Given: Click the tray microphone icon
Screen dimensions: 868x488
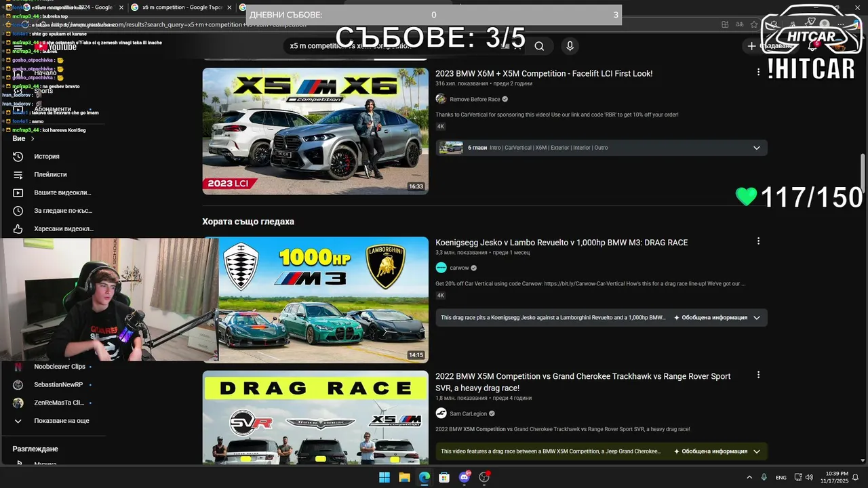Looking at the screenshot, I should 764,477.
